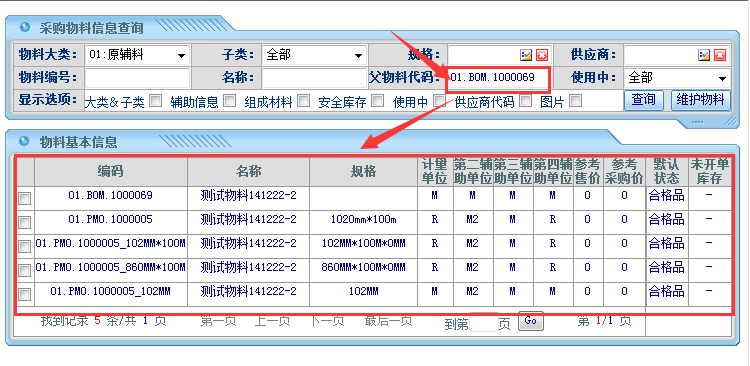Tick the 大类&子类 checkbox

(155, 100)
